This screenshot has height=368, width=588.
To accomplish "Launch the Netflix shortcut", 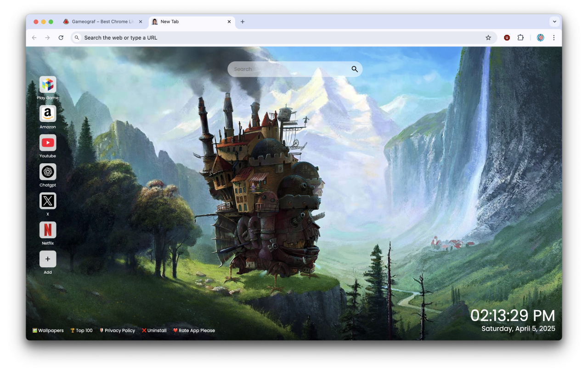I will pos(48,230).
